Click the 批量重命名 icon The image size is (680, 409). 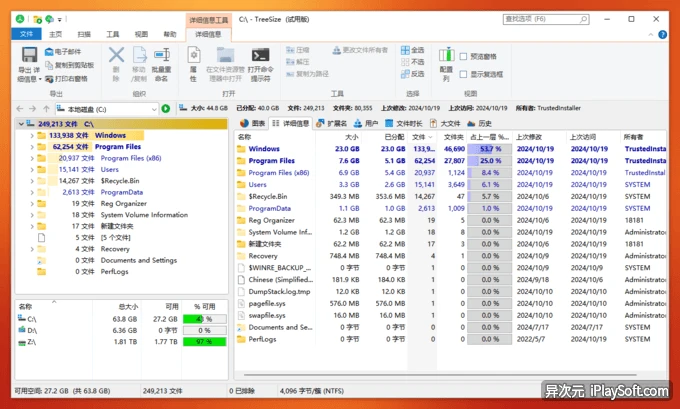pos(161,55)
